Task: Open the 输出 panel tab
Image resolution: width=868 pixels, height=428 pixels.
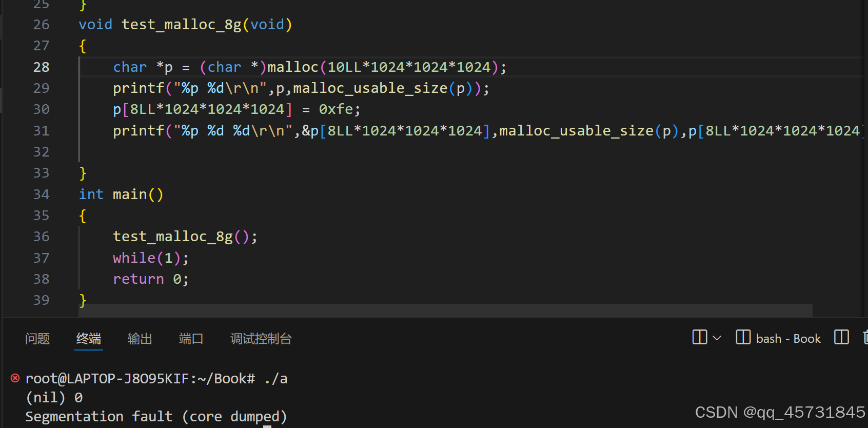Action: (x=140, y=339)
